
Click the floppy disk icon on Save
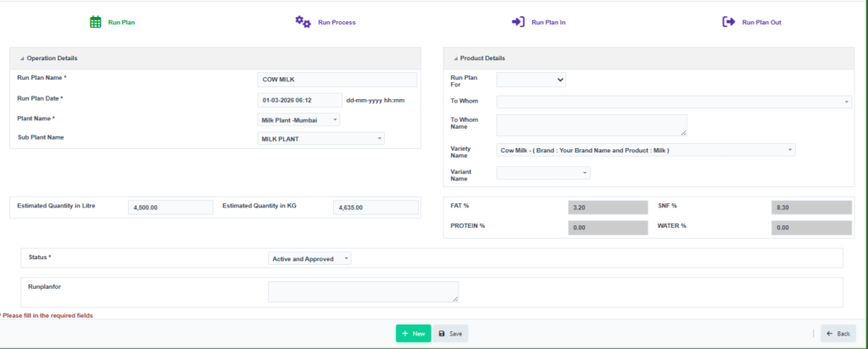click(x=442, y=334)
